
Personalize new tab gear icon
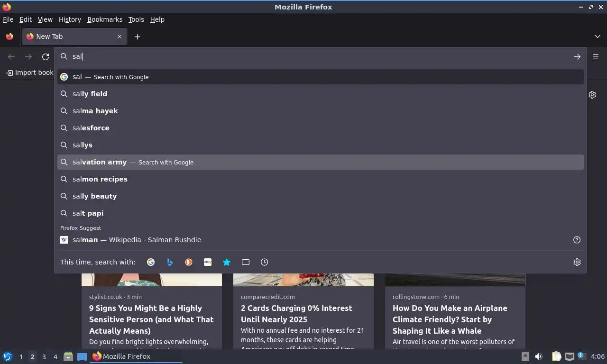coord(592,95)
